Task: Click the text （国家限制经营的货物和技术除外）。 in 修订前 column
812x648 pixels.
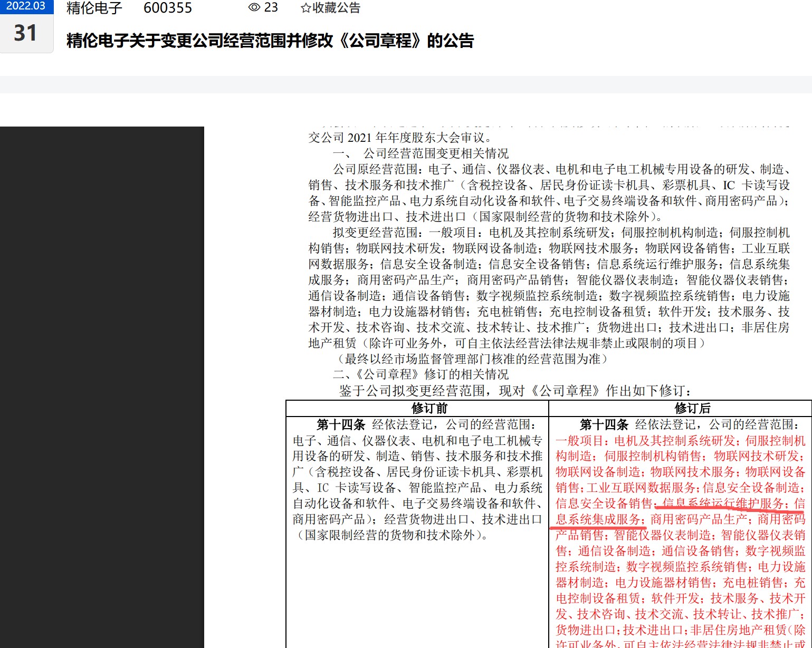Action: click(393, 535)
